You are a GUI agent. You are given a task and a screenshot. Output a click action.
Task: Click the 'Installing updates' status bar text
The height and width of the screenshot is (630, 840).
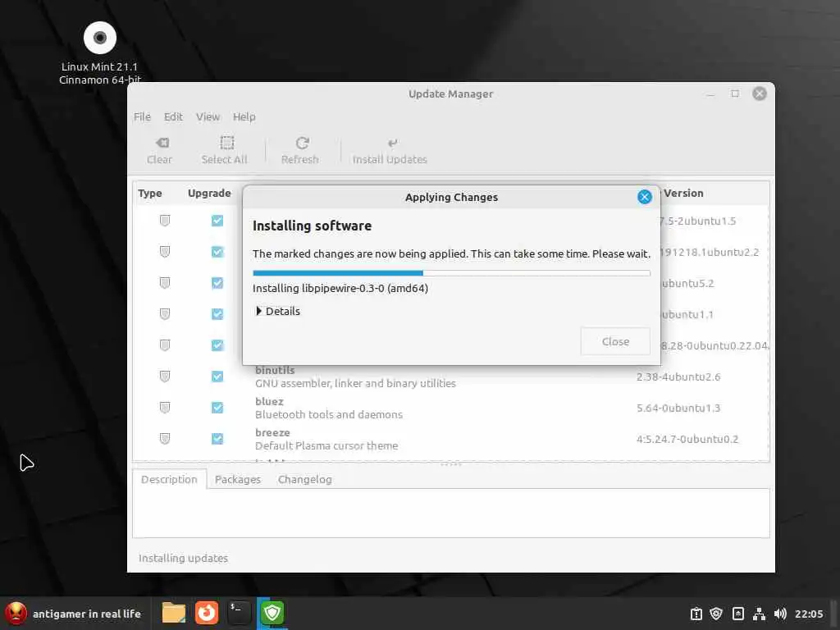pyautogui.click(x=183, y=558)
